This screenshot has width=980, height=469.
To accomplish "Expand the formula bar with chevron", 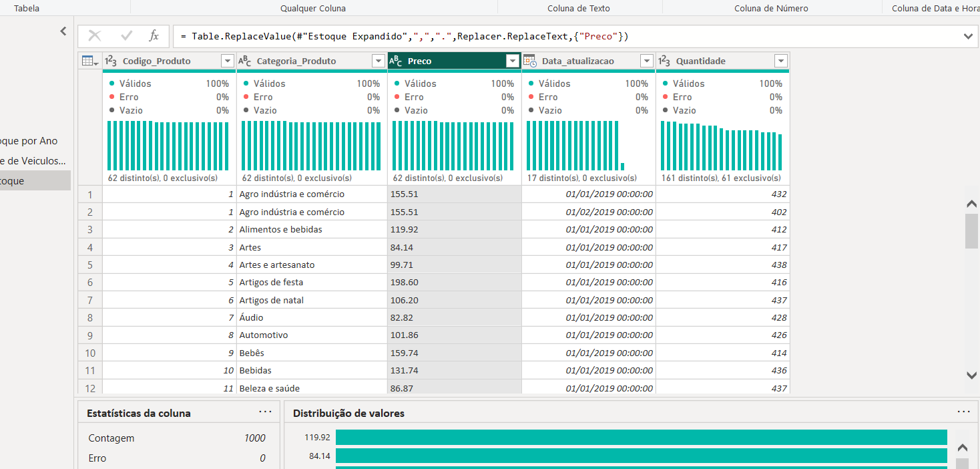I will 968,37.
